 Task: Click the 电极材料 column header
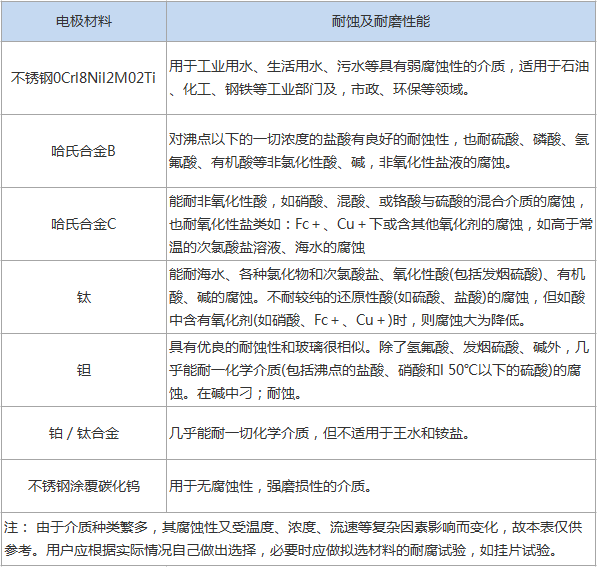click(84, 21)
